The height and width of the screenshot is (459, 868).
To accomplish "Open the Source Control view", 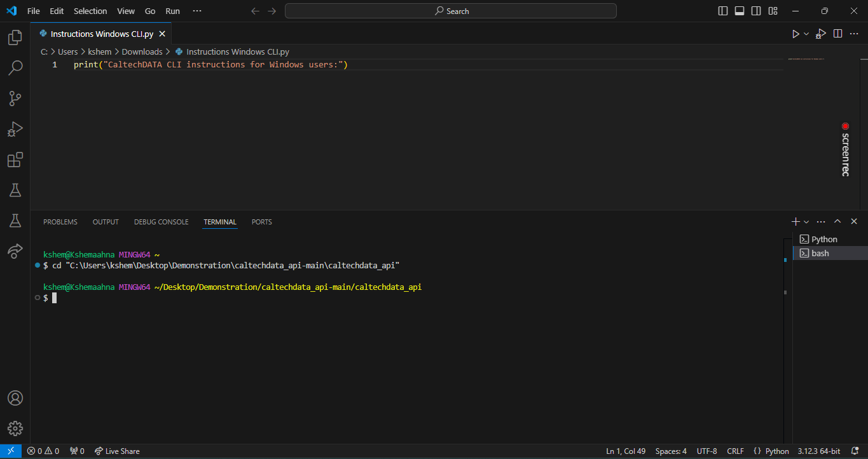I will 15,99.
